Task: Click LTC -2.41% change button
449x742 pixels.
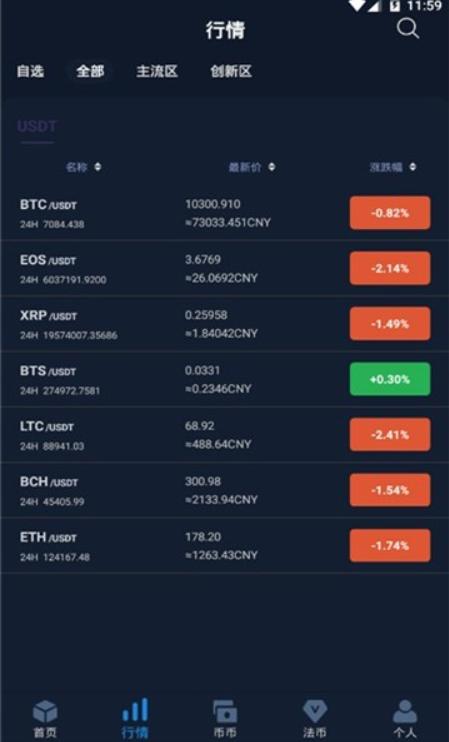Action: [390, 434]
